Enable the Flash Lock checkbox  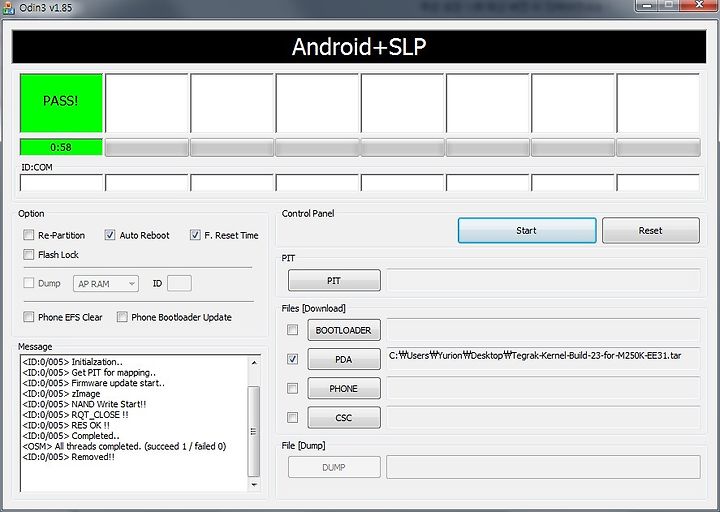pos(28,254)
